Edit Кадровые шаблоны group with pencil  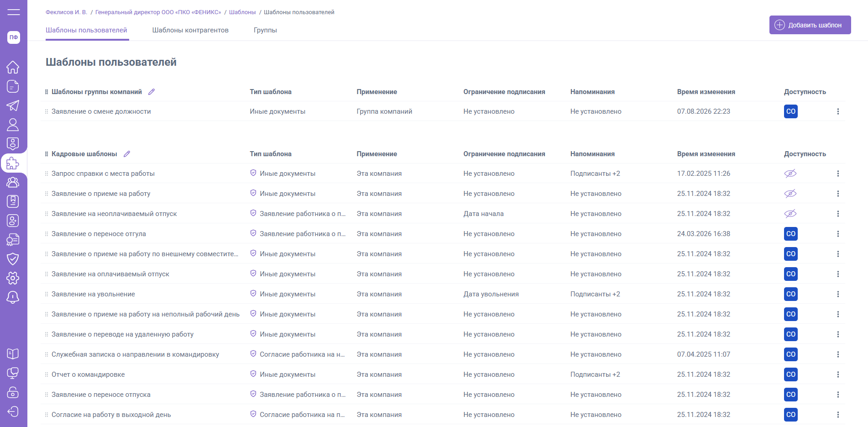click(127, 154)
